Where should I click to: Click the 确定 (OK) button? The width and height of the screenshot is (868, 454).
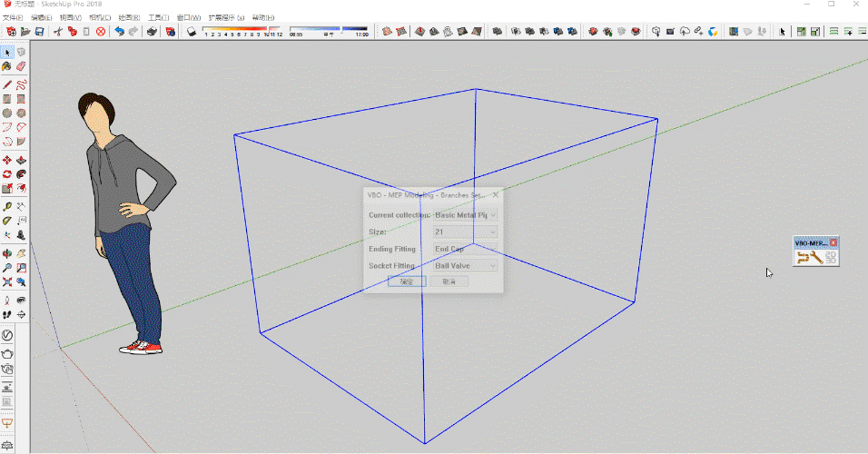pyautogui.click(x=406, y=281)
